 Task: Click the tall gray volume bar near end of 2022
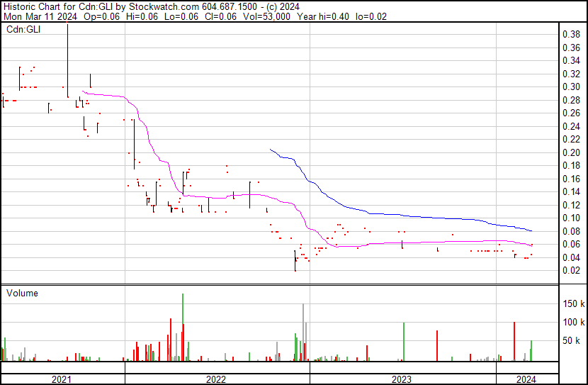[303, 333]
